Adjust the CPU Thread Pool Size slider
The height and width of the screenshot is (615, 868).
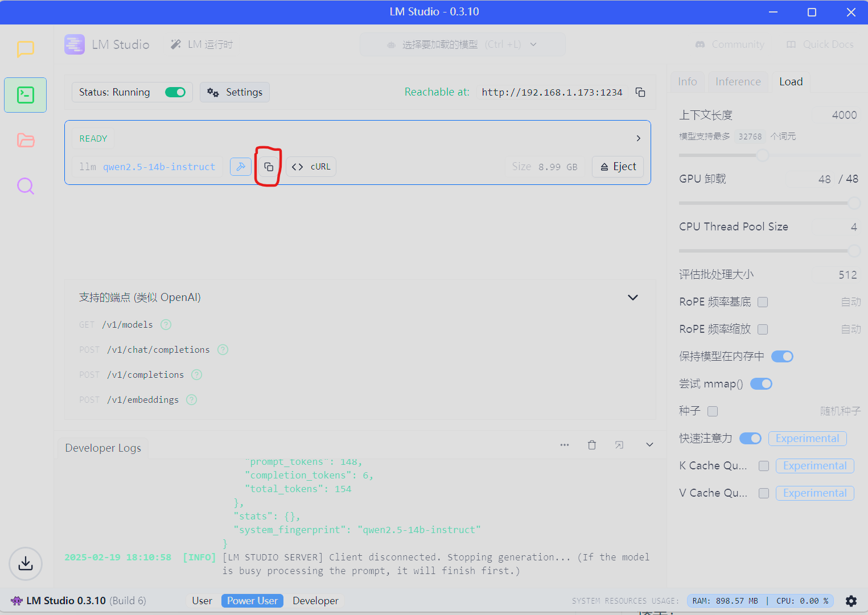pos(854,251)
